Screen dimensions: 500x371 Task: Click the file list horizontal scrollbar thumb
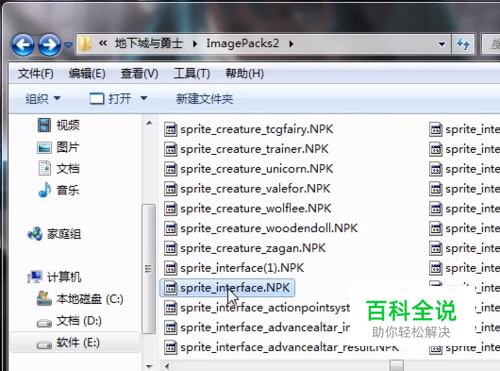click(x=397, y=366)
